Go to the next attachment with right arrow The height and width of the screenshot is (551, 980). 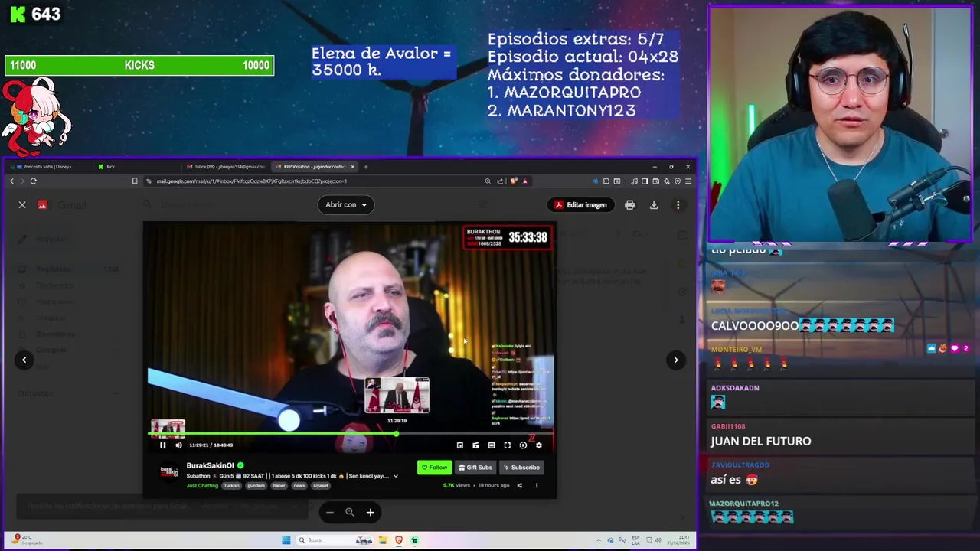tap(675, 360)
